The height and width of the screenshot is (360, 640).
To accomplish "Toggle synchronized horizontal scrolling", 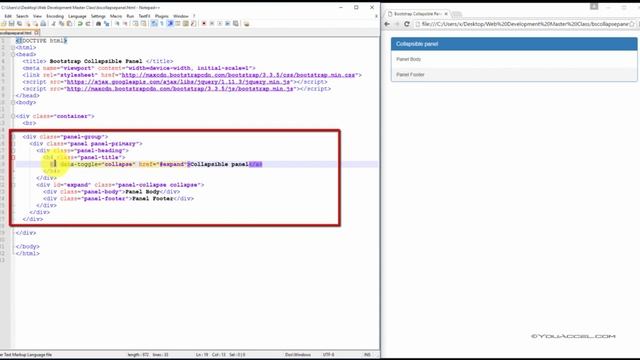I will point(143,24).
